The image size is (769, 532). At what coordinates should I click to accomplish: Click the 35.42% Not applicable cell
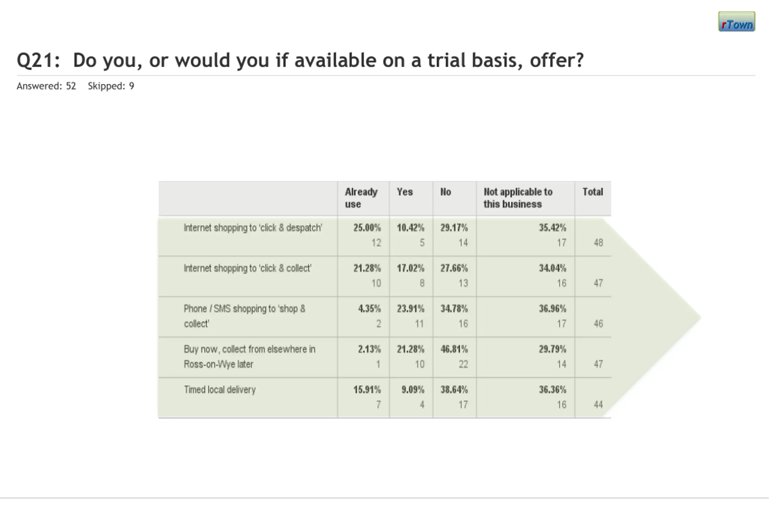point(552,228)
